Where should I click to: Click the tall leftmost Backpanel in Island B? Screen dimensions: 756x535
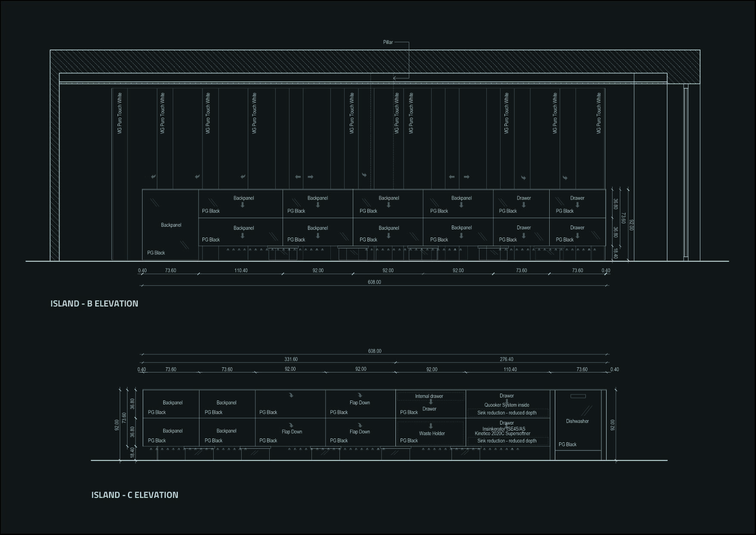[171, 225]
